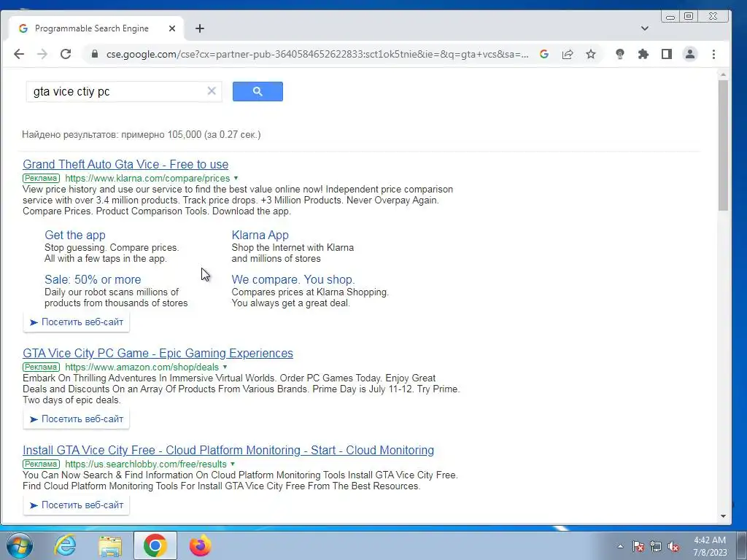Reload the current page

[66, 54]
